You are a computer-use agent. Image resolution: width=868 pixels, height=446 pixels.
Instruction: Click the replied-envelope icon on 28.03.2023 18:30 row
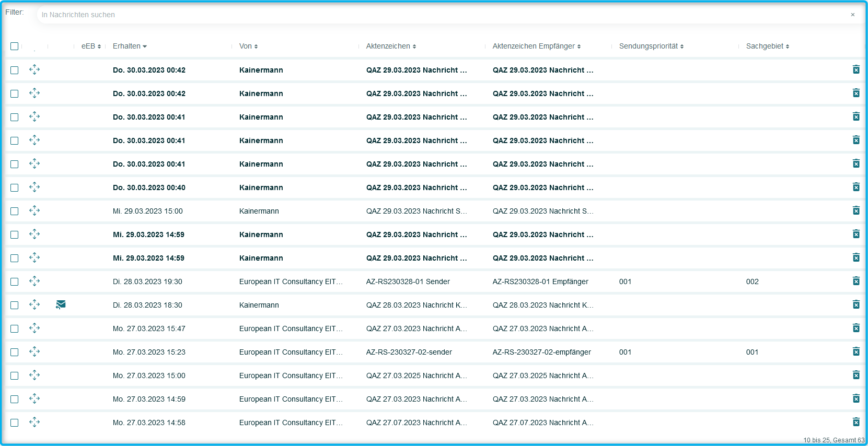[61, 304]
